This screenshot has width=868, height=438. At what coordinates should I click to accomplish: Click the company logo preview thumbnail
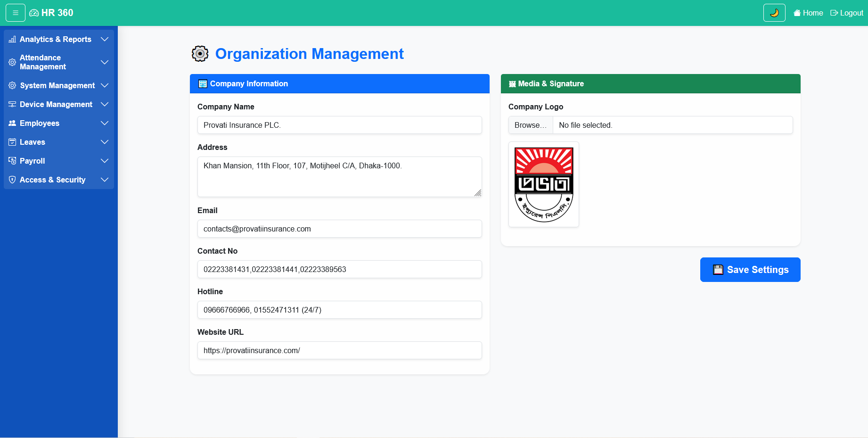tap(544, 184)
